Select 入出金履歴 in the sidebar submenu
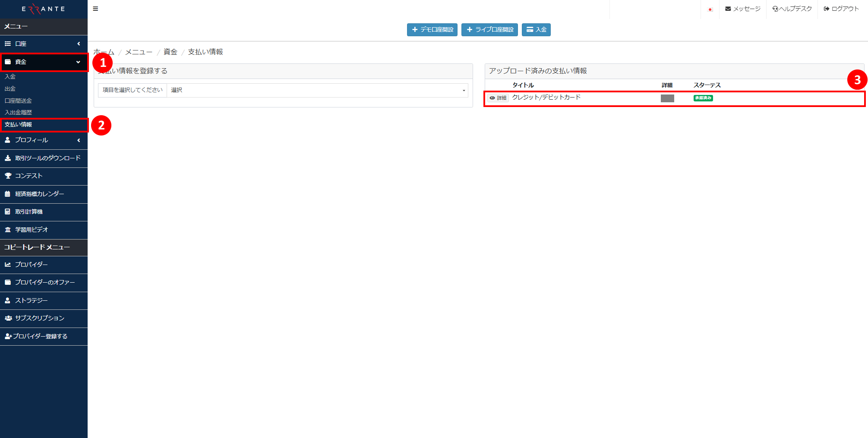Viewport: 868px width, 438px height. [19, 113]
